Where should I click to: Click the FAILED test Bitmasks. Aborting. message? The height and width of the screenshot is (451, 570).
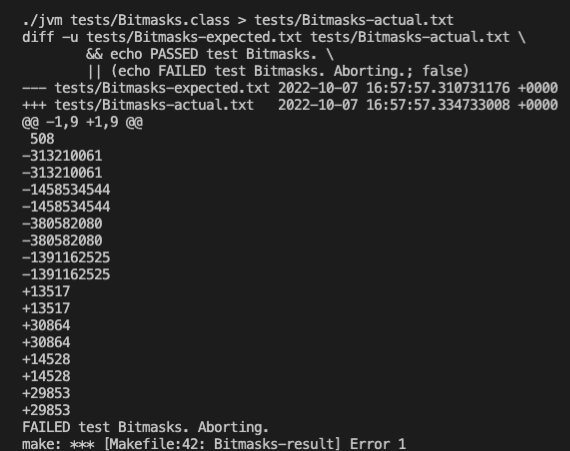pyautogui.click(x=145, y=427)
